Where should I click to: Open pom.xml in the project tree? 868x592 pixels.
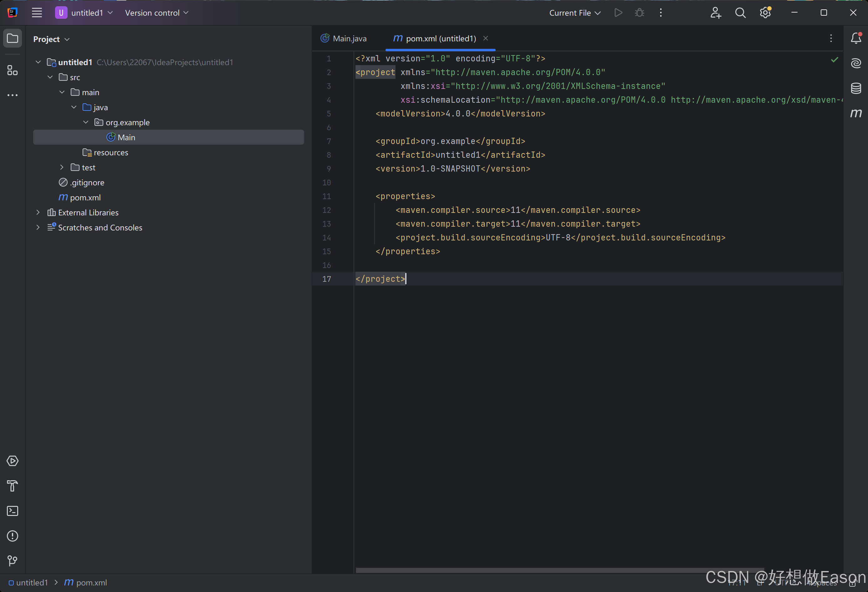(x=85, y=197)
